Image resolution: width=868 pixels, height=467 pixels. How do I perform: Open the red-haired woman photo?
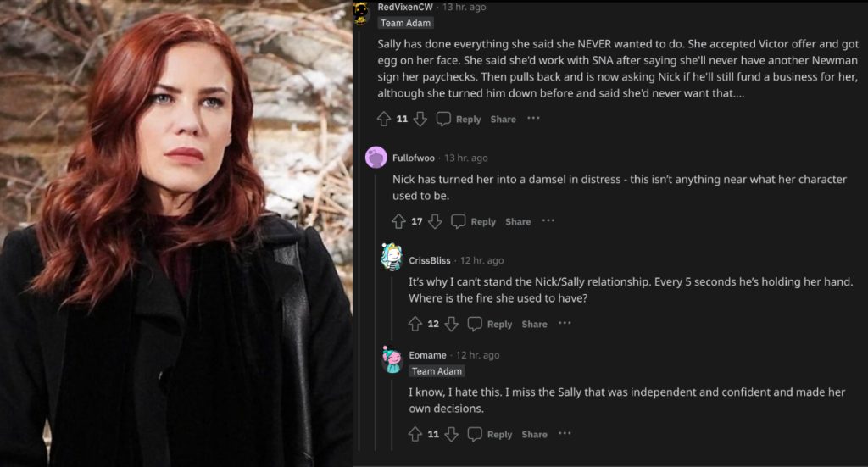coord(175,233)
